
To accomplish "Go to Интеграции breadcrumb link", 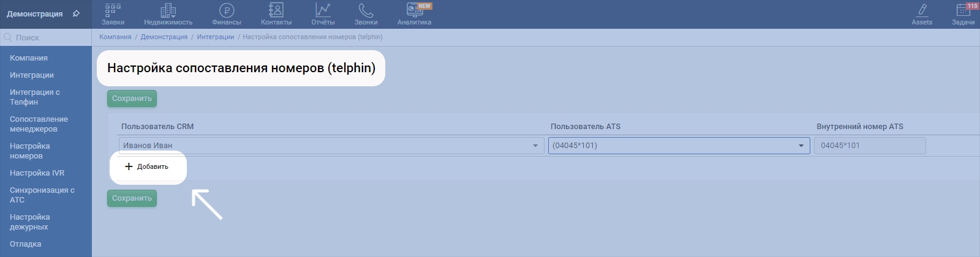I will click(x=216, y=37).
